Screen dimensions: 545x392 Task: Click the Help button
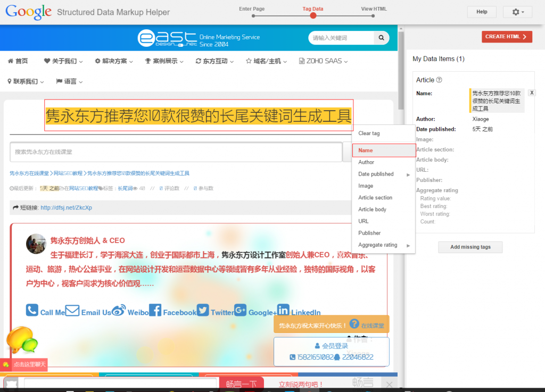coord(482,12)
